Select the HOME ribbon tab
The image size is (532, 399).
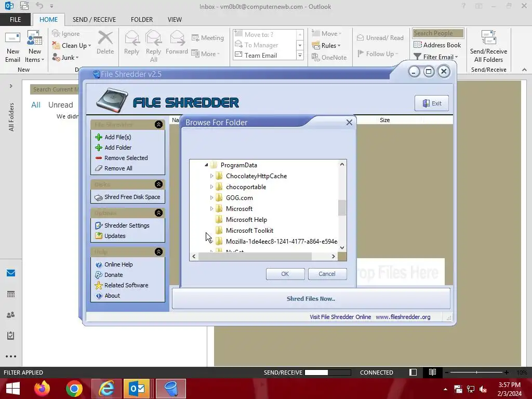pos(48,20)
